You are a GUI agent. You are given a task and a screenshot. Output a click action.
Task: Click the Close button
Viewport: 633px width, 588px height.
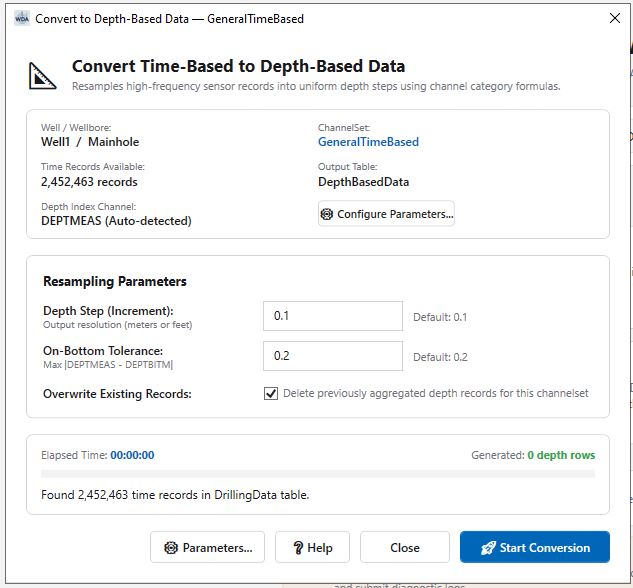(x=405, y=547)
